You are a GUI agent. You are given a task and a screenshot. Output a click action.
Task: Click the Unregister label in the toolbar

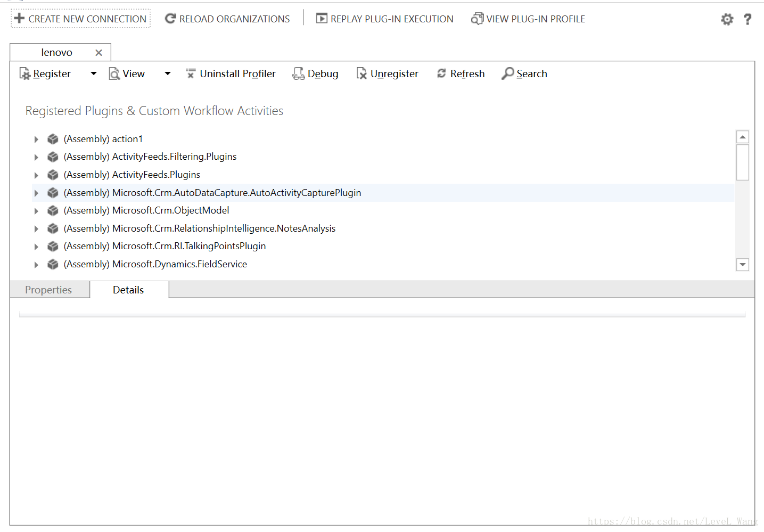[395, 73]
